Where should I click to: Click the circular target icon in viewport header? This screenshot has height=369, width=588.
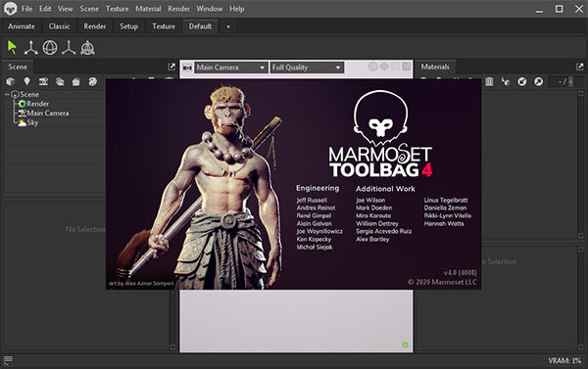point(372,67)
